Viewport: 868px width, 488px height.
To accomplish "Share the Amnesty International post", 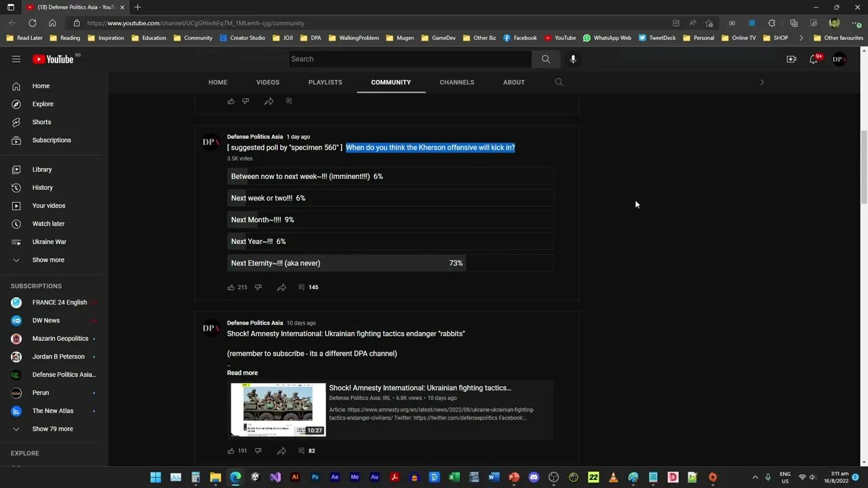I will click(x=281, y=451).
